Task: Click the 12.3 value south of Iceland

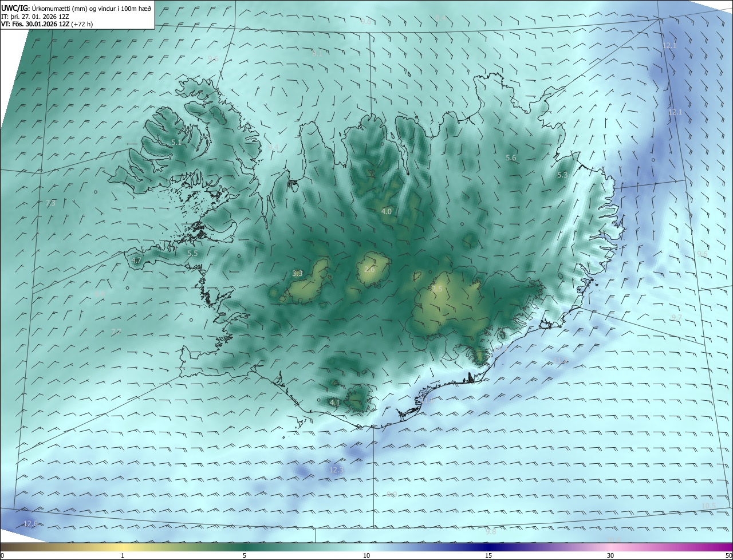Action: point(336,470)
